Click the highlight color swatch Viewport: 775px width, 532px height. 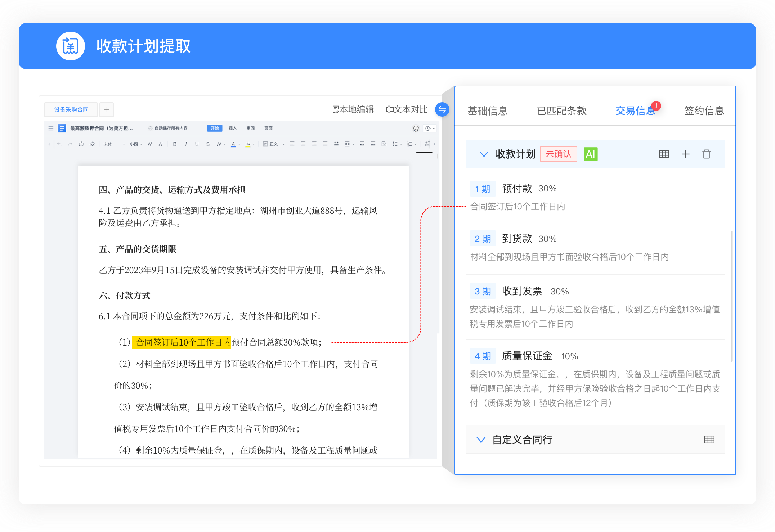coord(248,144)
